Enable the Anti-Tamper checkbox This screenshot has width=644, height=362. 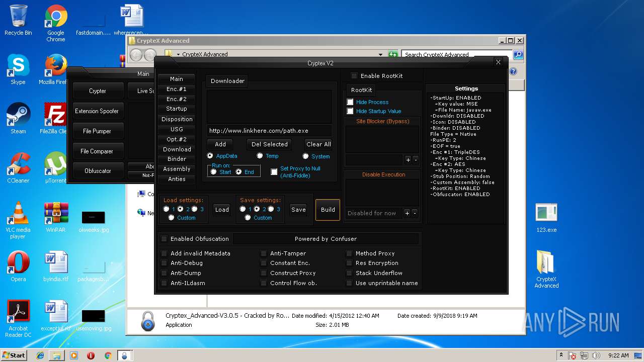coord(264,253)
